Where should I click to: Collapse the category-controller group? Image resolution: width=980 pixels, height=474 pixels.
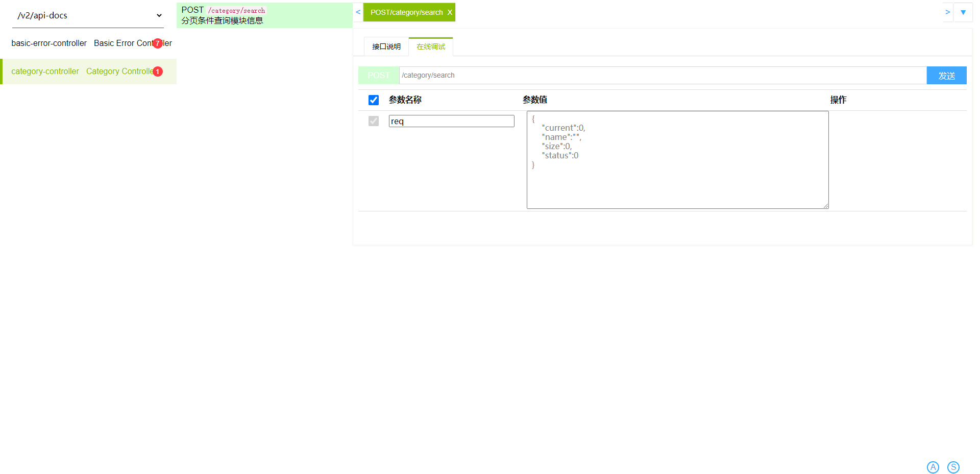pos(45,72)
